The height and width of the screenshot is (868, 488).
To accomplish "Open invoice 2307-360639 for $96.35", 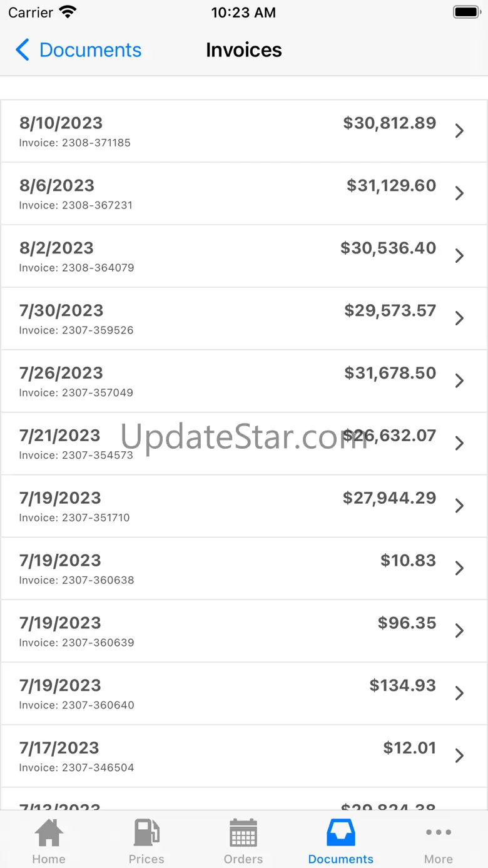I will tap(244, 631).
